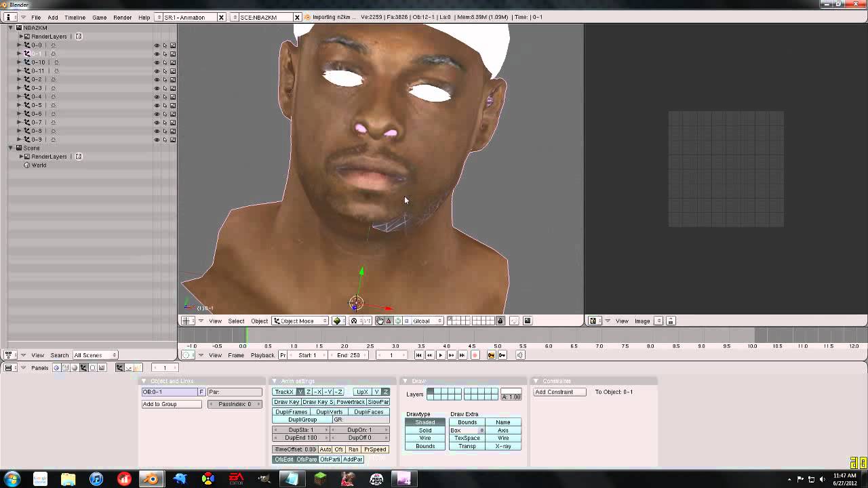This screenshot has width=868, height=488.
Task: Click the image pack icon in Image editor header
Action: pos(671,321)
